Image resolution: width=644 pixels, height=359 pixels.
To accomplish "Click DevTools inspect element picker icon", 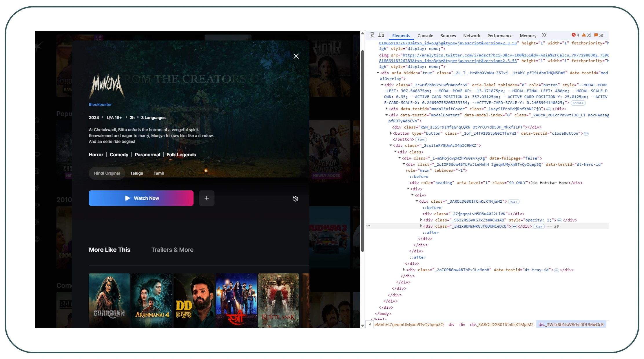I will point(371,35).
